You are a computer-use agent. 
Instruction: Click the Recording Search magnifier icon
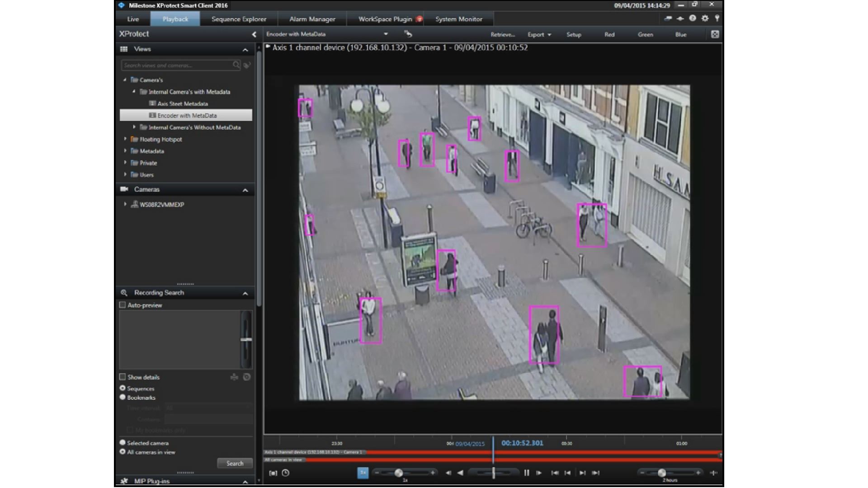pyautogui.click(x=124, y=293)
